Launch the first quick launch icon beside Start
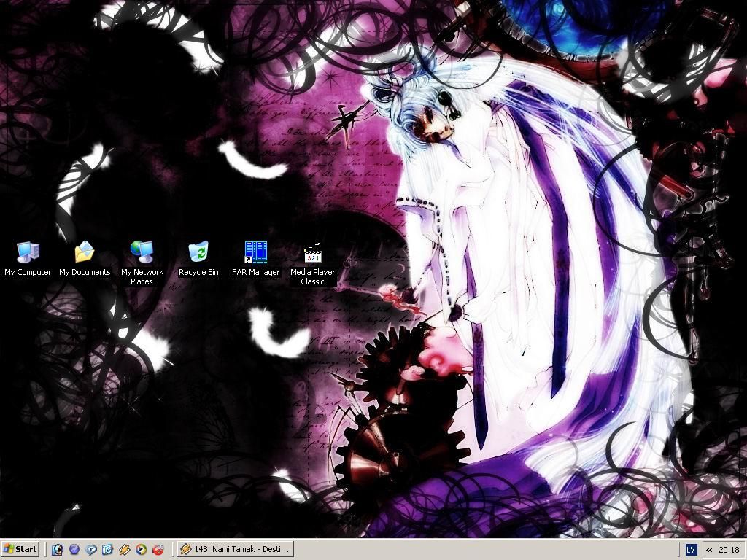The image size is (747, 560). tap(58, 550)
